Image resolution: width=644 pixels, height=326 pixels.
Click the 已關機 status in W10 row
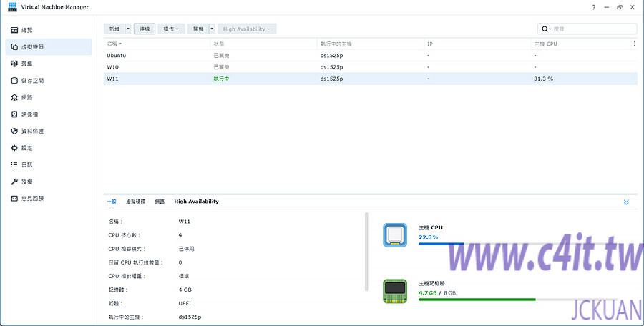[221, 67]
